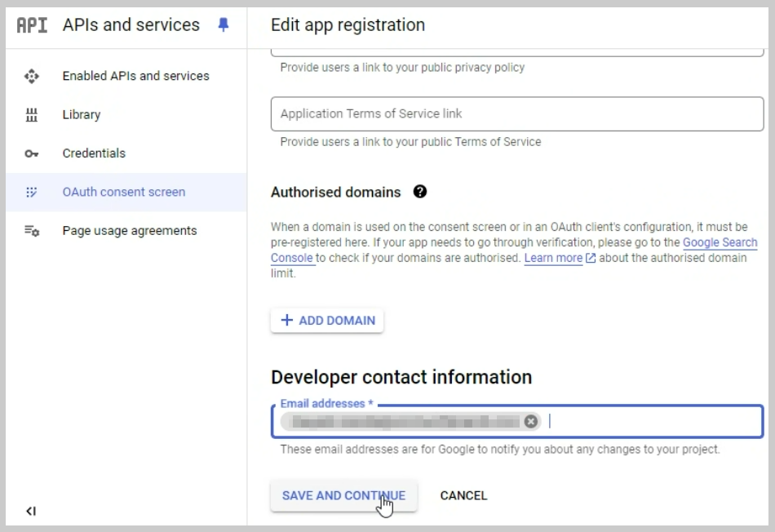
Task: Click the OAuth consent screen icon
Action: pyautogui.click(x=32, y=192)
